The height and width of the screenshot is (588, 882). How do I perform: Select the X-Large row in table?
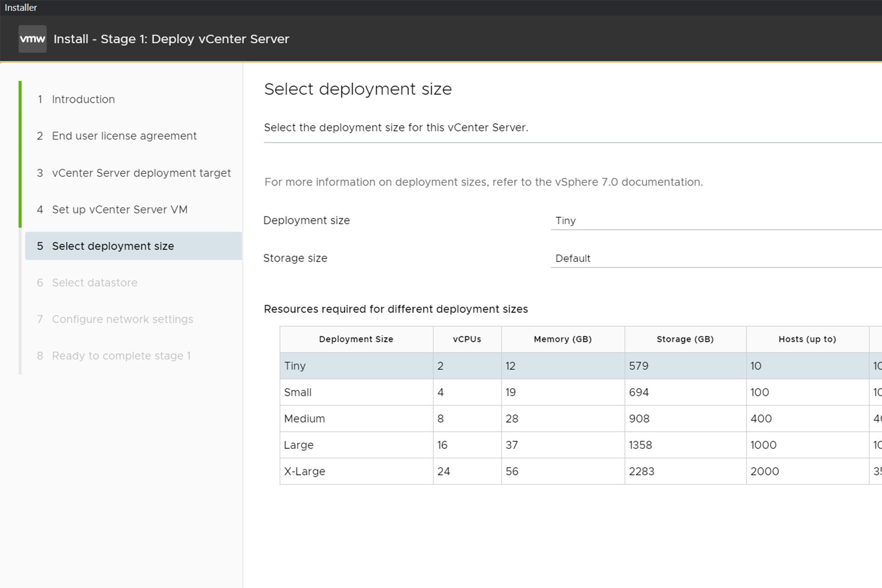[581, 471]
